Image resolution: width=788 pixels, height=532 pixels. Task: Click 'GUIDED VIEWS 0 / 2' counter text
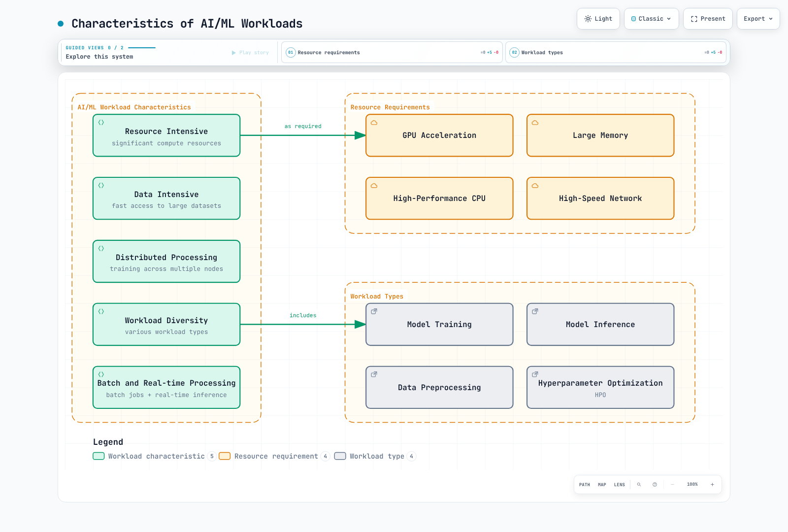95,48
